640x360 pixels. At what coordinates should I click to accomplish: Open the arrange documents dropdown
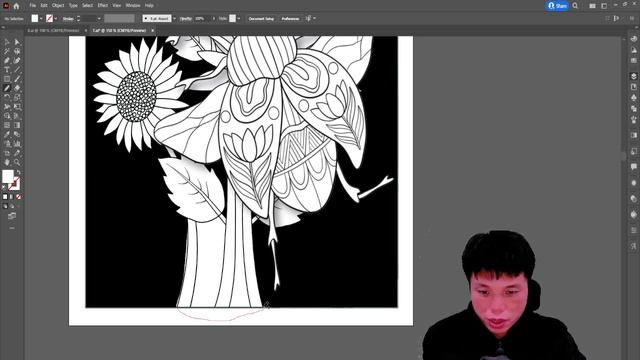tap(592, 6)
